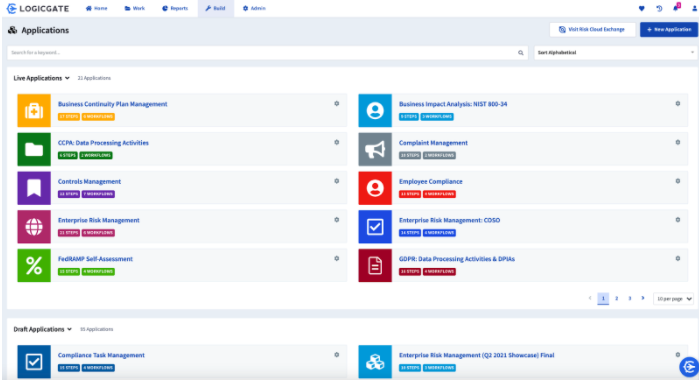The image size is (699, 380).
Task: Open the Work menu
Action: coord(135,8)
